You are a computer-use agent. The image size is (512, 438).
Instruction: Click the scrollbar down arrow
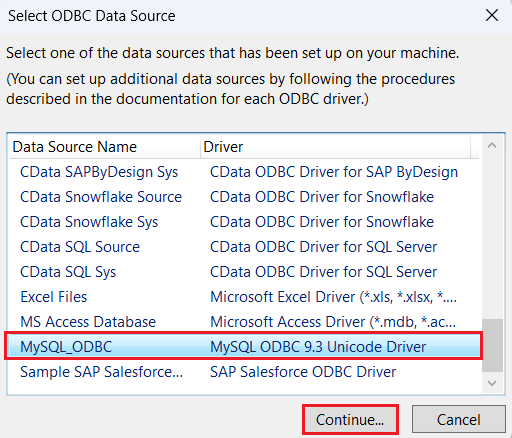click(492, 383)
